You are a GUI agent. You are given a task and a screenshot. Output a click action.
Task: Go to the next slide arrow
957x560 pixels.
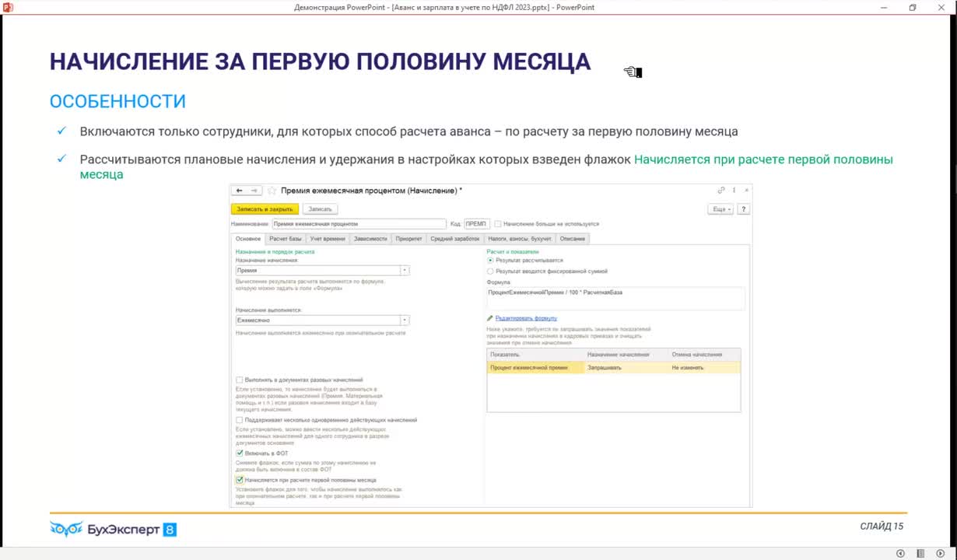tap(940, 553)
